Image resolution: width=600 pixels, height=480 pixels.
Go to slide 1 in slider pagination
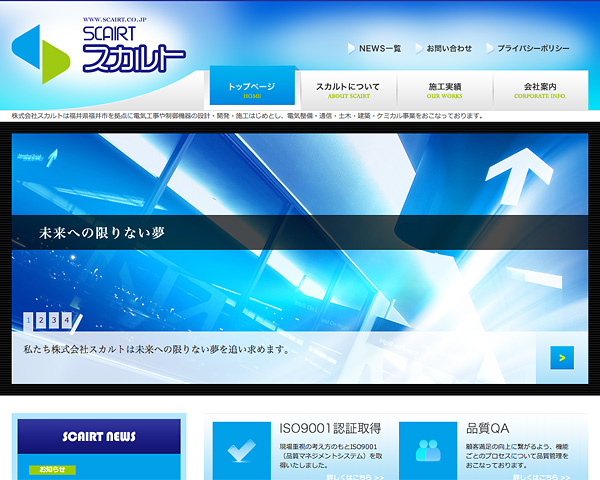click(28, 321)
